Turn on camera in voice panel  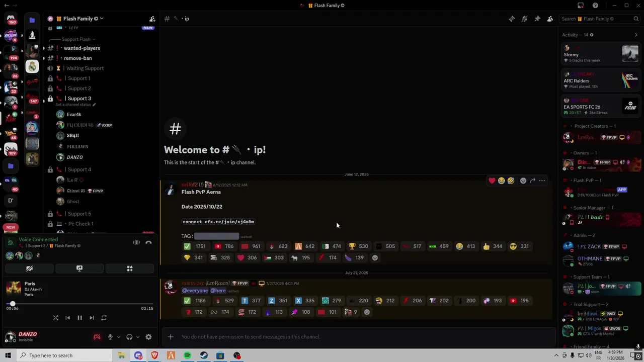[29, 268]
